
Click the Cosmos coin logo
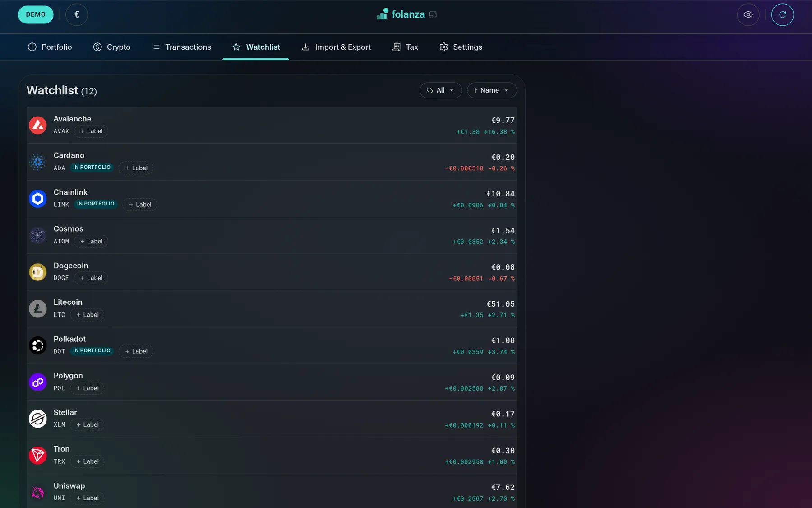[38, 235]
